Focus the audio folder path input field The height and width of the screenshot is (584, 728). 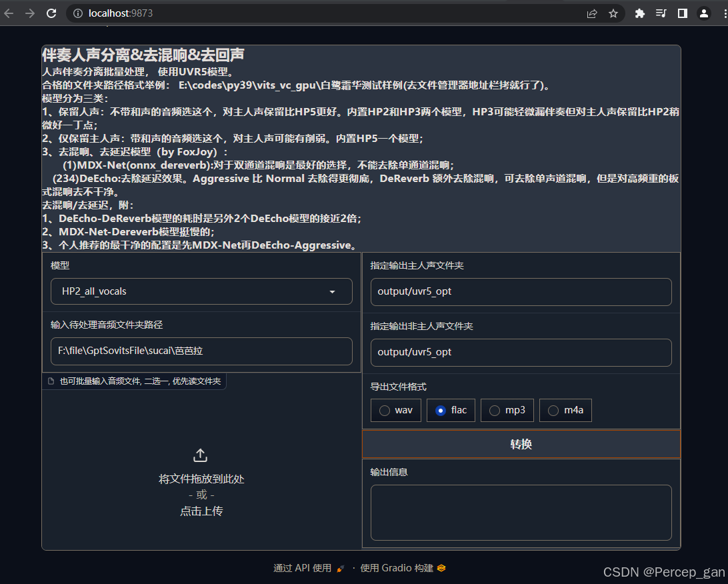coord(201,351)
